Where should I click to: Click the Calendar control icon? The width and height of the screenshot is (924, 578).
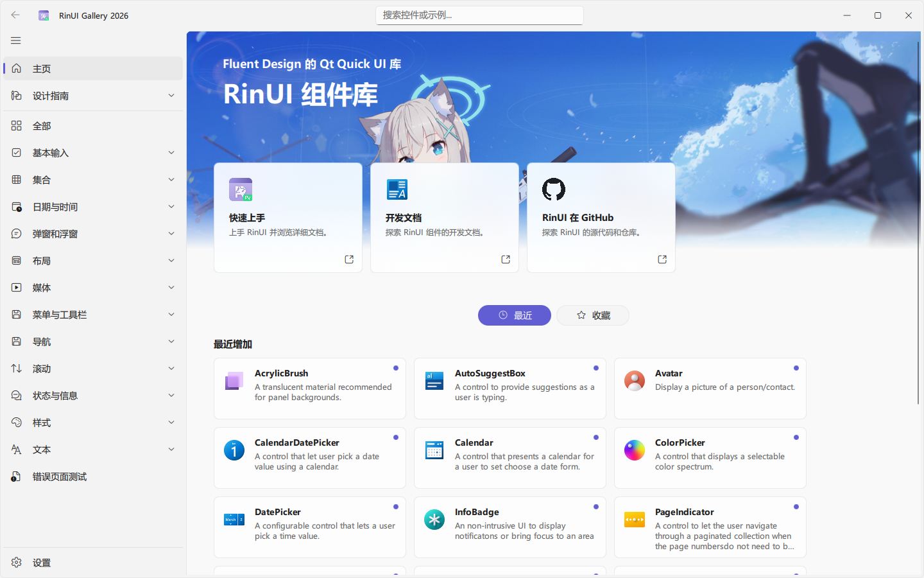[x=434, y=450]
